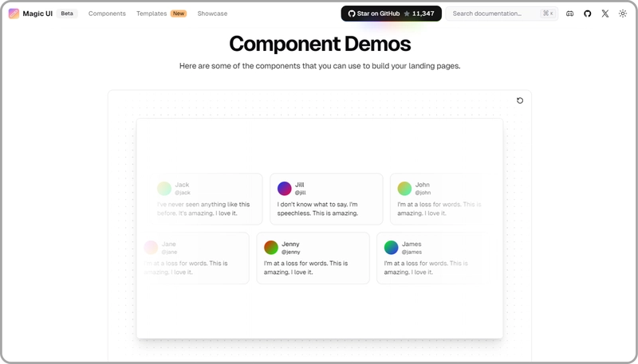The image size is (638, 364).
Task: Open the Showcase menu item
Action: click(x=212, y=14)
